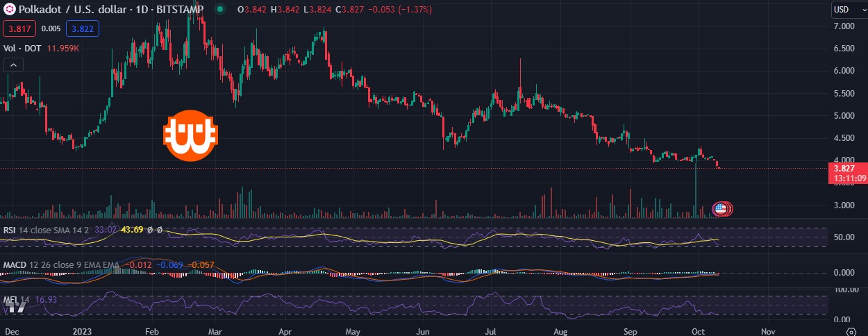
Task: Click the 3.822 buy price button
Action: tap(83, 28)
